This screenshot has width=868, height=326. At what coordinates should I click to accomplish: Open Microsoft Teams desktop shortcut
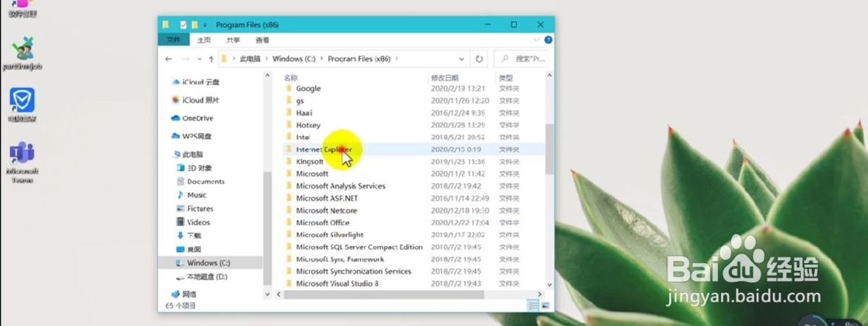click(22, 163)
